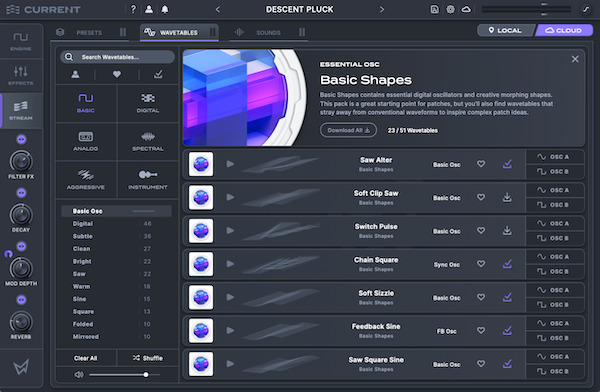Filter by downloaded checkmark icon

click(158, 74)
